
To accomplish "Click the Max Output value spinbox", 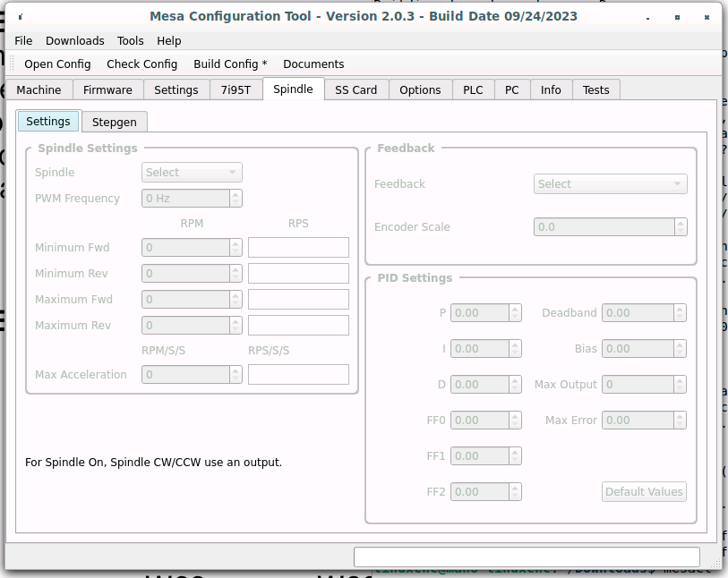I will (644, 385).
